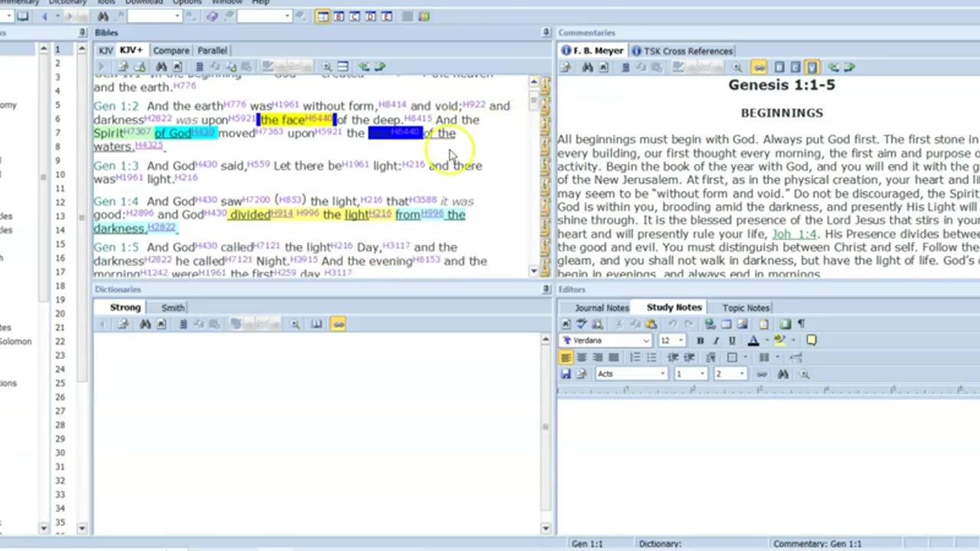Click the print icon in Bibles toolbar
This screenshot has height=551, width=980.
(x=122, y=67)
